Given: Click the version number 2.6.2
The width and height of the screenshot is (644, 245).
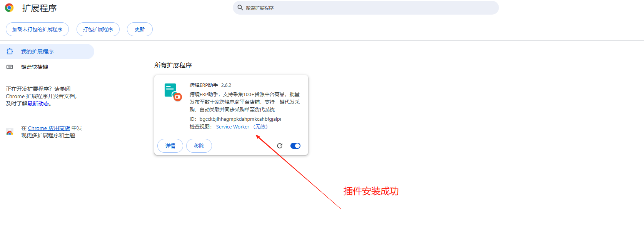Looking at the screenshot, I should pyautogui.click(x=226, y=85).
